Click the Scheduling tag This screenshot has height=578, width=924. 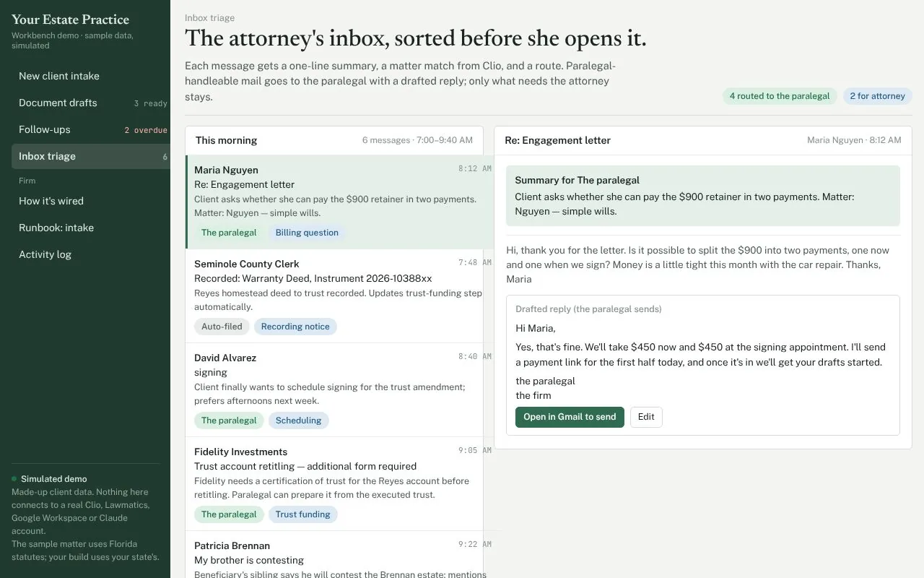tap(298, 420)
